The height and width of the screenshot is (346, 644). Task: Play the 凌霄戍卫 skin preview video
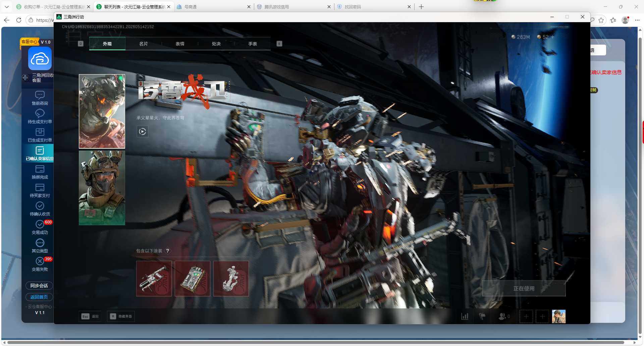[142, 132]
